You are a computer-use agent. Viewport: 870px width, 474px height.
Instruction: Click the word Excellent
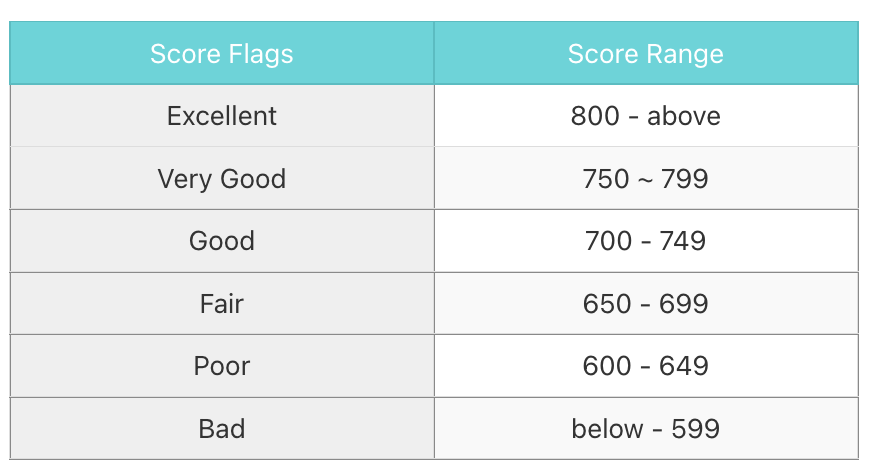pyautogui.click(x=222, y=116)
